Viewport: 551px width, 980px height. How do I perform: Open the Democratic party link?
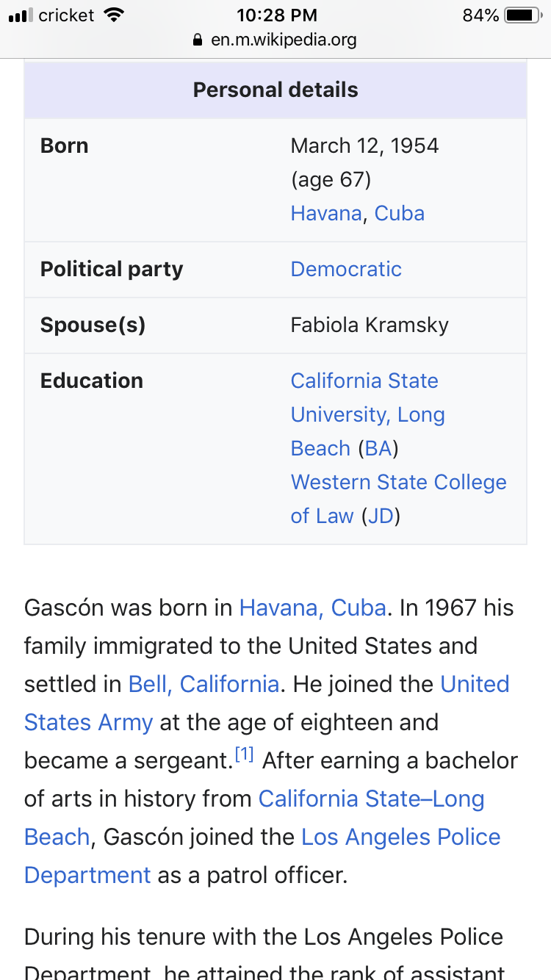click(346, 269)
